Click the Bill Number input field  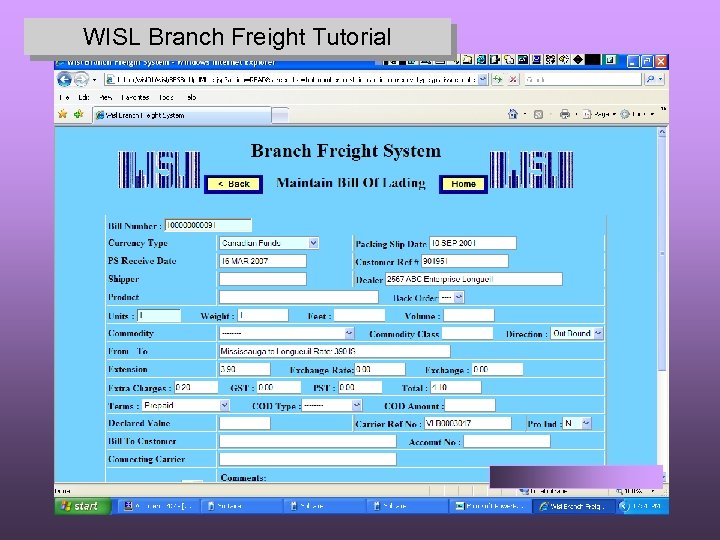[208, 225]
